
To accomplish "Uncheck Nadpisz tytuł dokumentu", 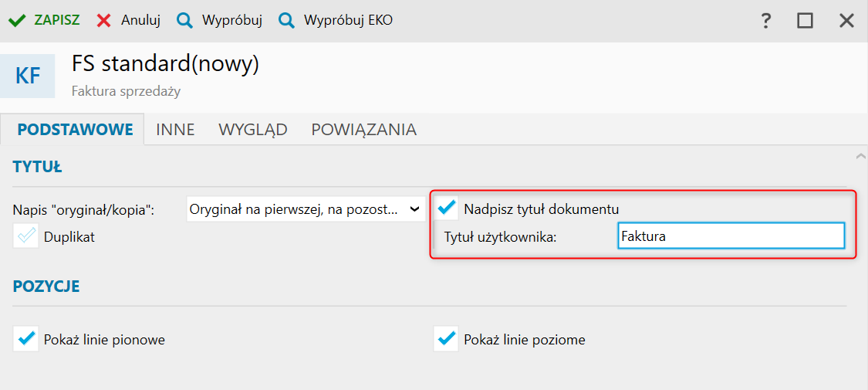I will [x=446, y=207].
